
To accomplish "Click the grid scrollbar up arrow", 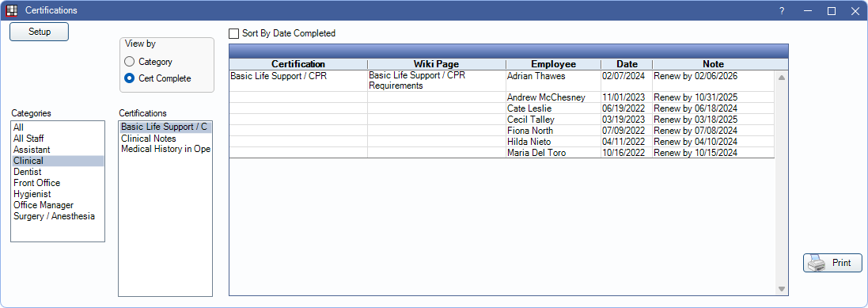I will coord(782,78).
